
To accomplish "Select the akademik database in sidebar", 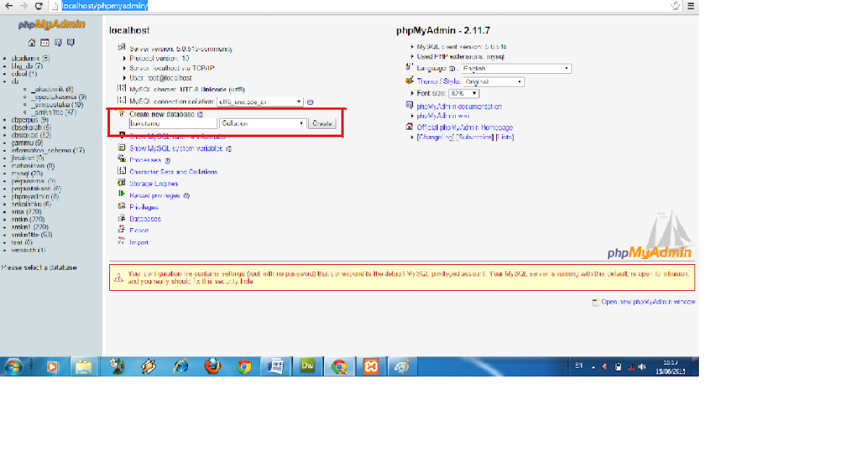I will pos(30,58).
